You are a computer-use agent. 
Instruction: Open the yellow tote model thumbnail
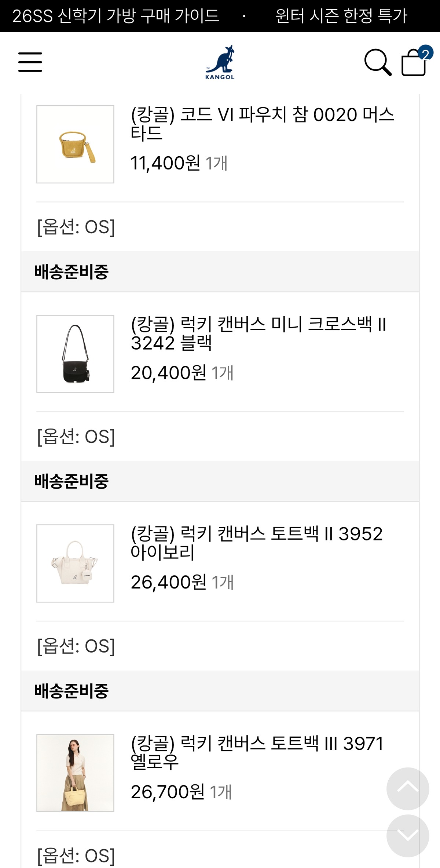(x=75, y=773)
